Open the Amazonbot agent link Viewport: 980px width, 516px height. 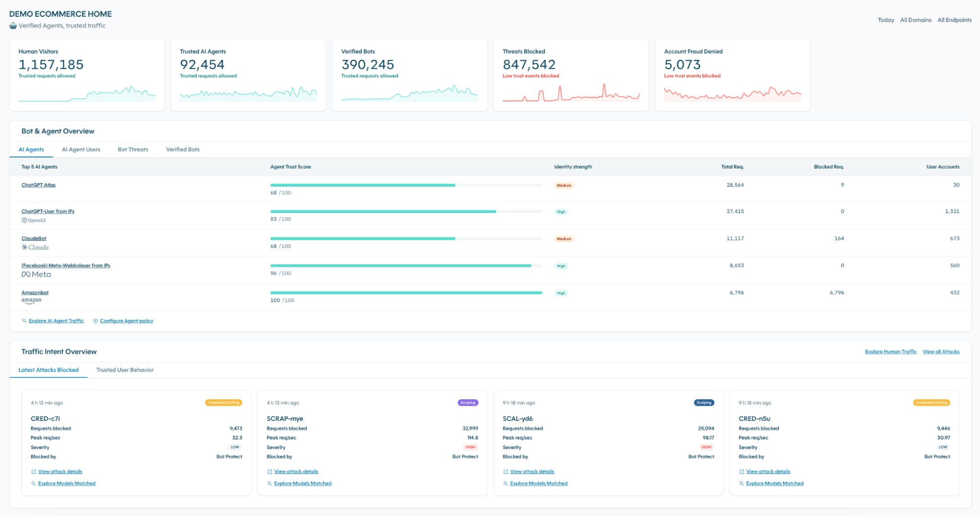(x=35, y=292)
